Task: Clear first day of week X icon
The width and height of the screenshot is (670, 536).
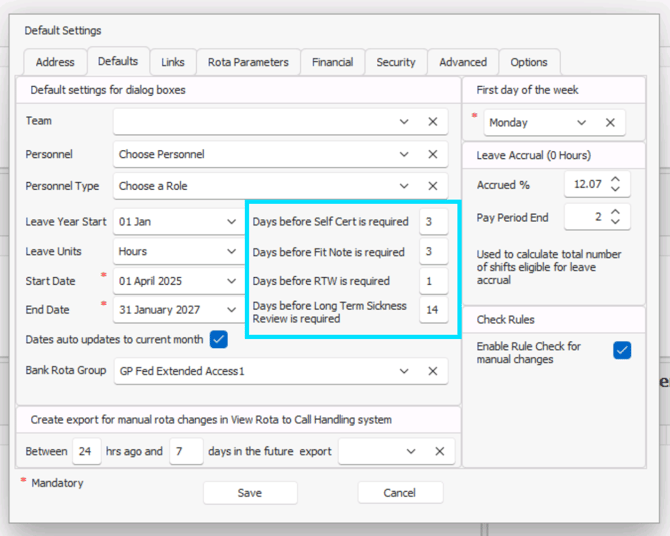Action: point(610,122)
